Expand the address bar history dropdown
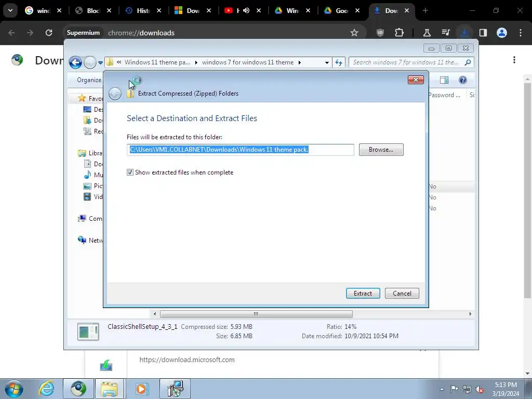Screen dimensions: 532x399 (327, 62)
